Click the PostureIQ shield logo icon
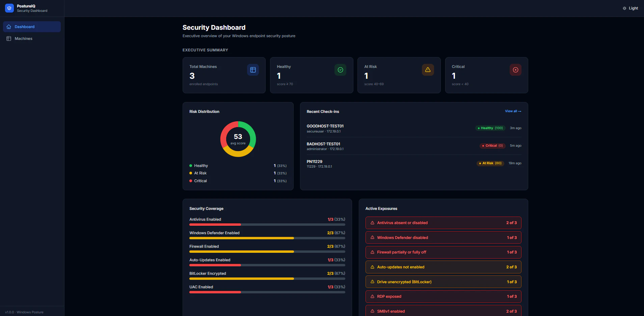 [x=9, y=8]
